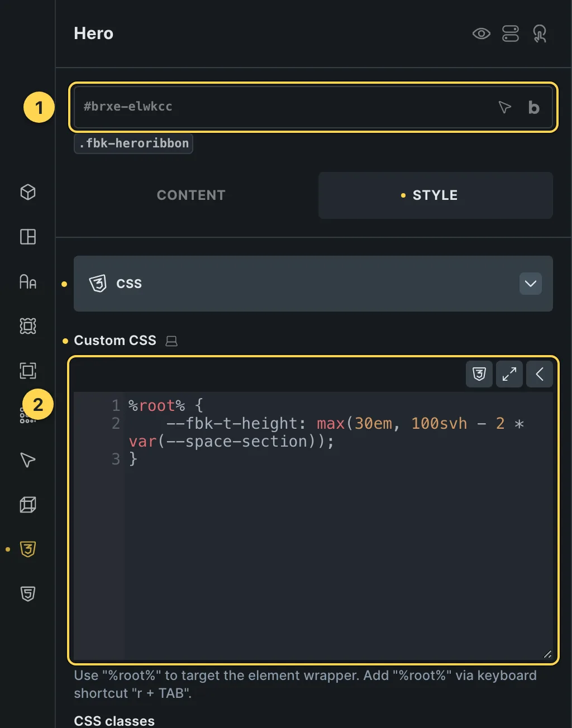
Task: Click the CSS group header bar
Action: [313, 284]
